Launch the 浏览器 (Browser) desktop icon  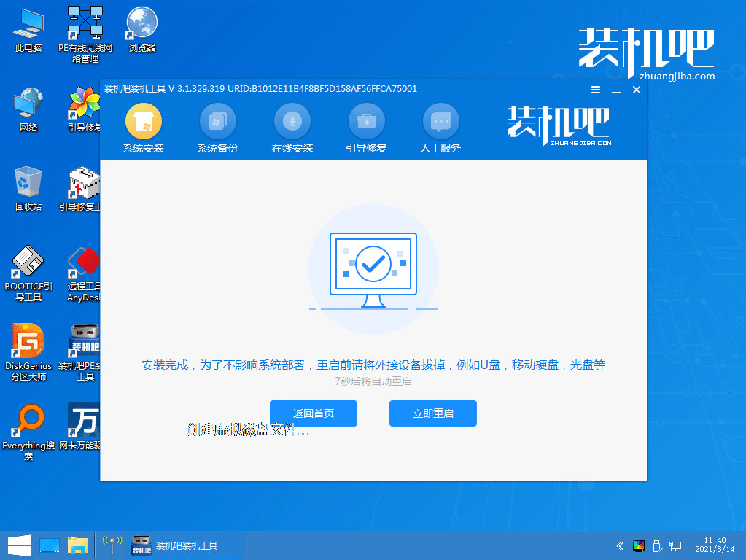[140, 31]
